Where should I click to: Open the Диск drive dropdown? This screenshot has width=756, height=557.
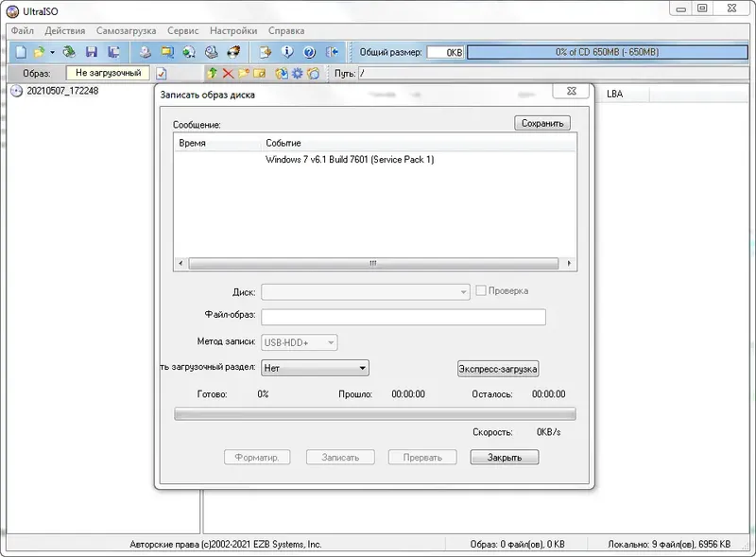point(366,292)
